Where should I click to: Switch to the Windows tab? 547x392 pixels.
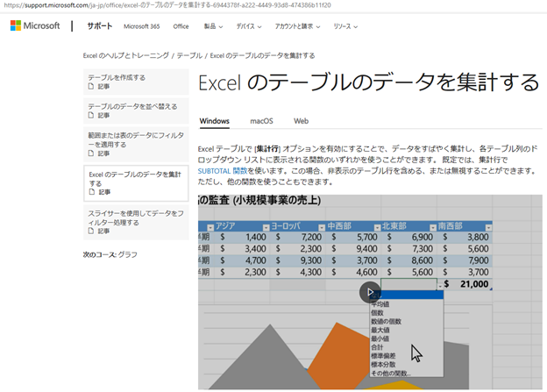pyautogui.click(x=214, y=121)
